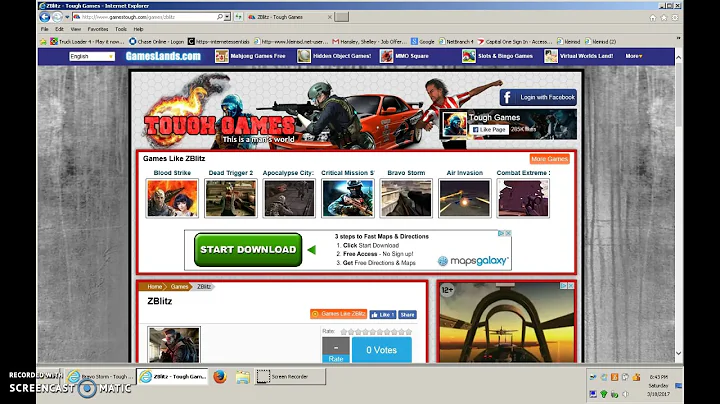Click the ZBlitz game cover thumbnail
This screenshot has height=404, width=720.
pos(174,345)
